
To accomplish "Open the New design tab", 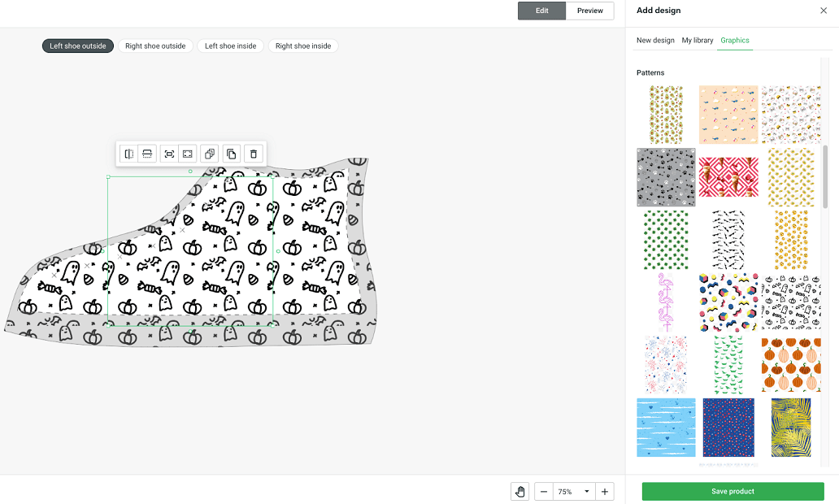I will (x=655, y=40).
